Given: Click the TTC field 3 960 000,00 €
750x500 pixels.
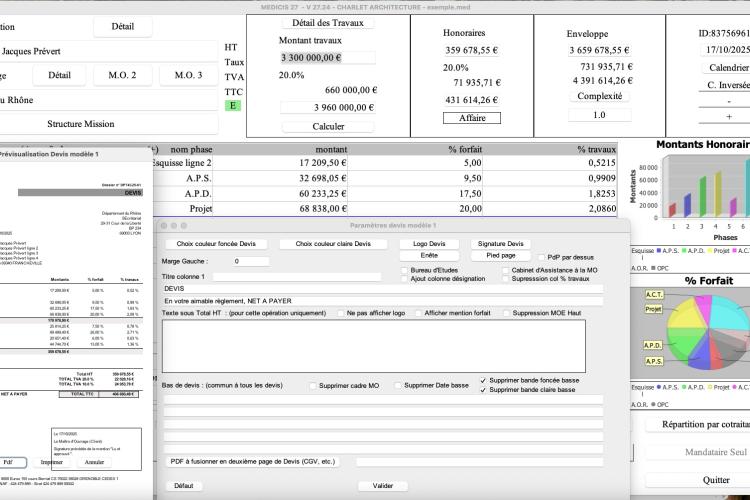Looking at the screenshot, I should [x=328, y=108].
